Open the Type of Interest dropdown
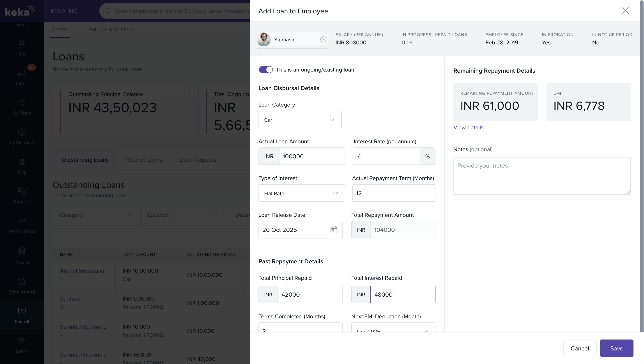This screenshot has width=644, height=364. (301, 193)
